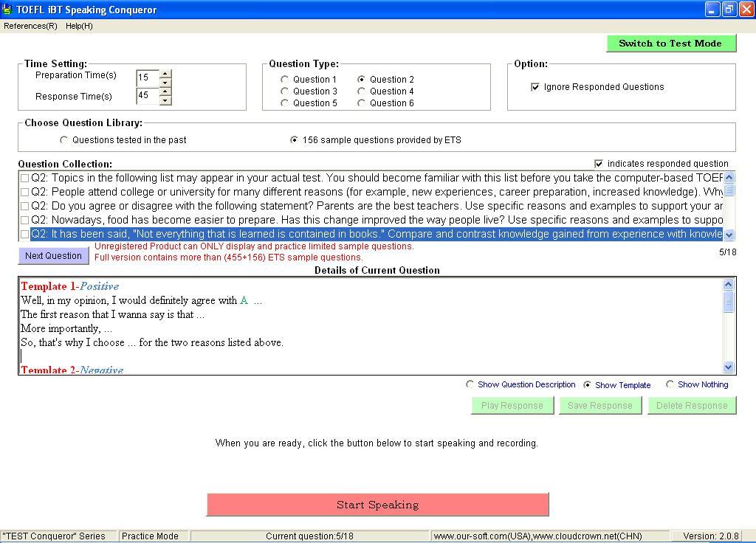This screenshot has width=756, height=543.
Task: Select Show Nothing radio button
Action: pos(670,384)
